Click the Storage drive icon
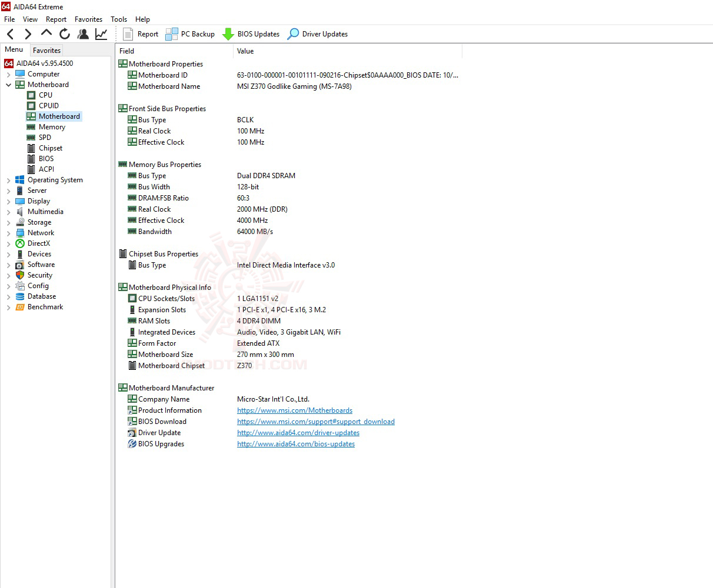The width and height of the screenshot is (713, 588). (20, 222)
